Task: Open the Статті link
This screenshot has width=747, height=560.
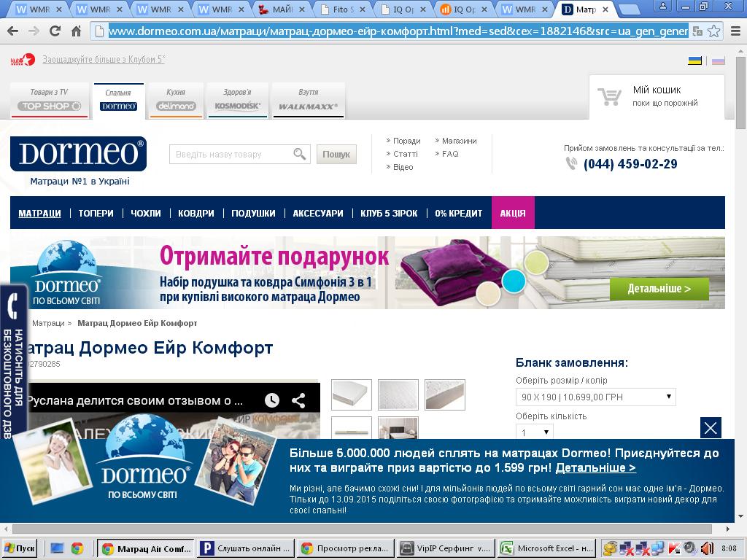Action: click(406, 154)
